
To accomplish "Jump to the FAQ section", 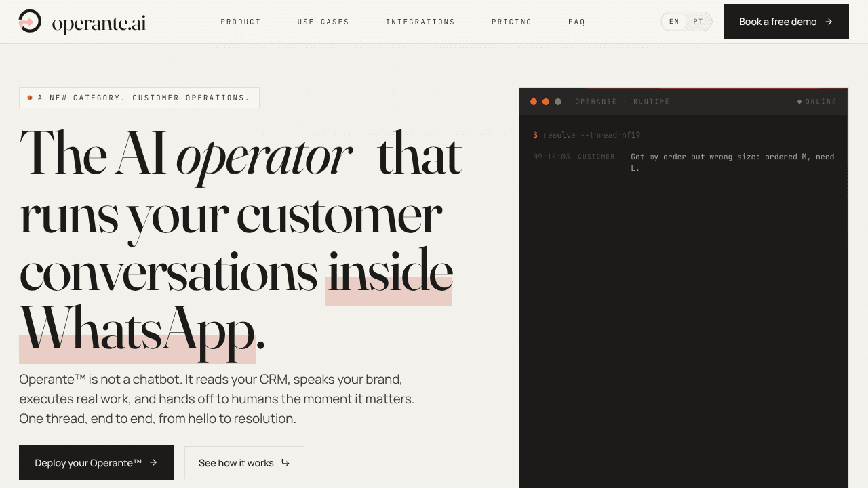I will pos(577,22).
